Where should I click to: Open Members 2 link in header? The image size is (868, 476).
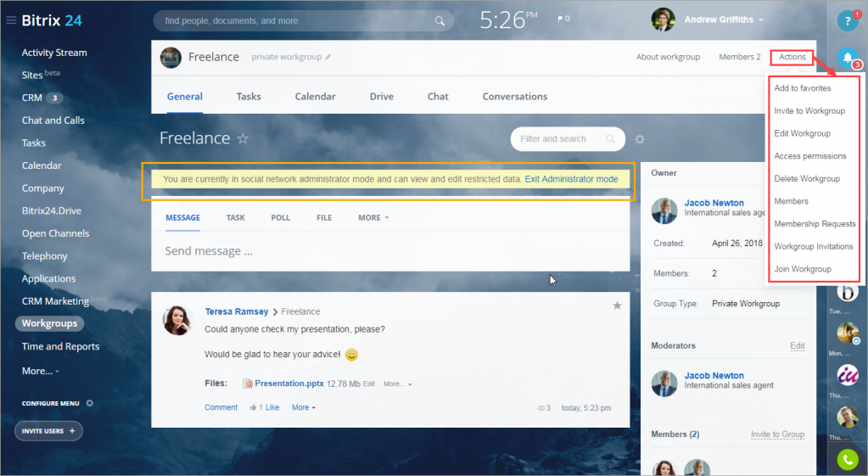click(x=740, y=57)
